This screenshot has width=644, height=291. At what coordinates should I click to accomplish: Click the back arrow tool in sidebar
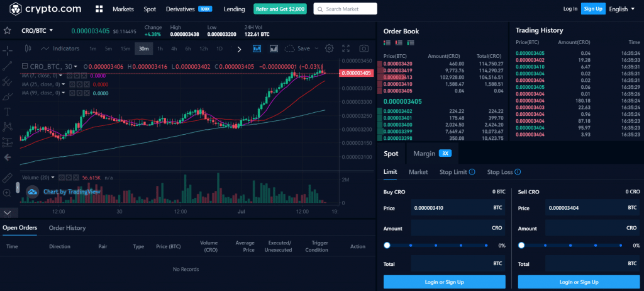tap(7, 157)
